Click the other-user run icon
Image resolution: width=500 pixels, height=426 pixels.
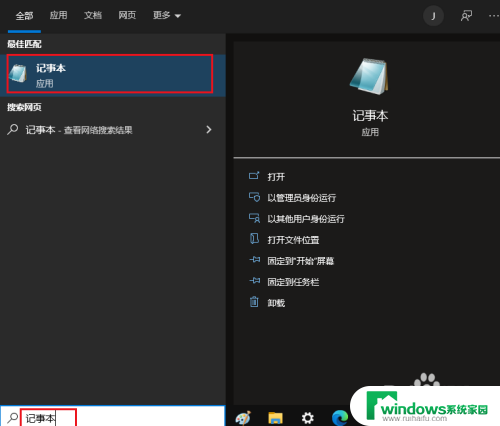[x=255, y=218]
